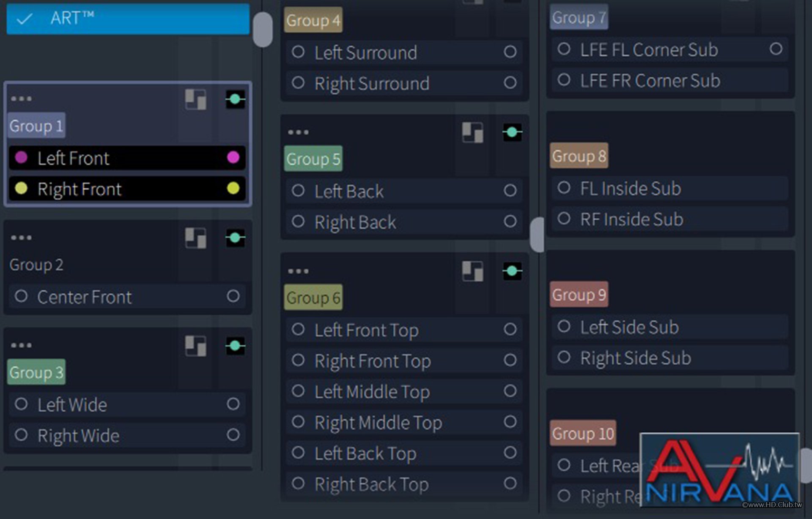The height and width of the screenshot is (519, 812).
Task: Click Group 6 green node icon
Action: (x=512, y=271)
